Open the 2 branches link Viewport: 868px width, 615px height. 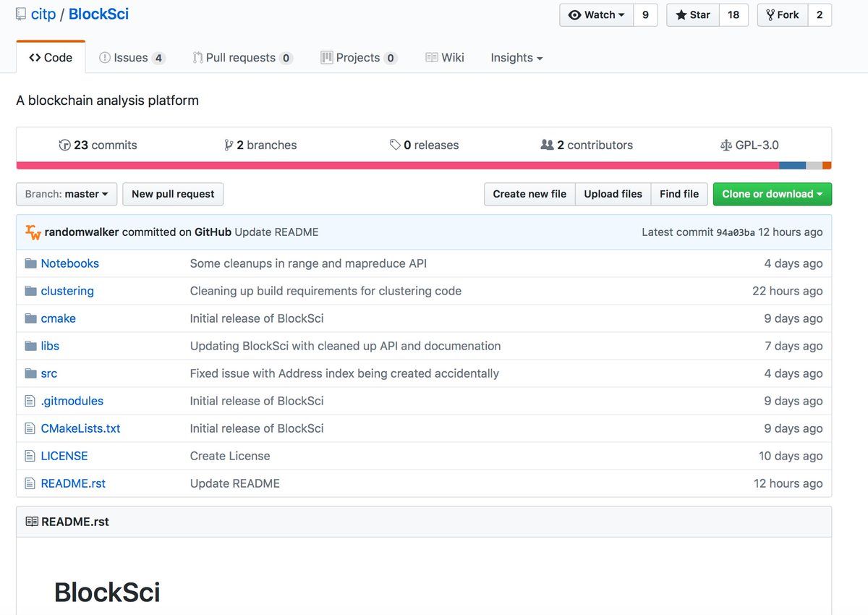261,145
